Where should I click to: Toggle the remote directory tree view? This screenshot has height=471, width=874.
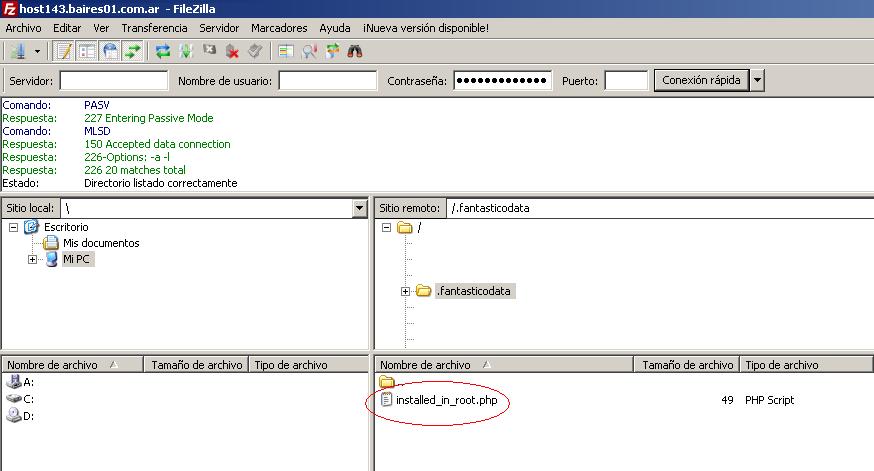pos(110,52)
